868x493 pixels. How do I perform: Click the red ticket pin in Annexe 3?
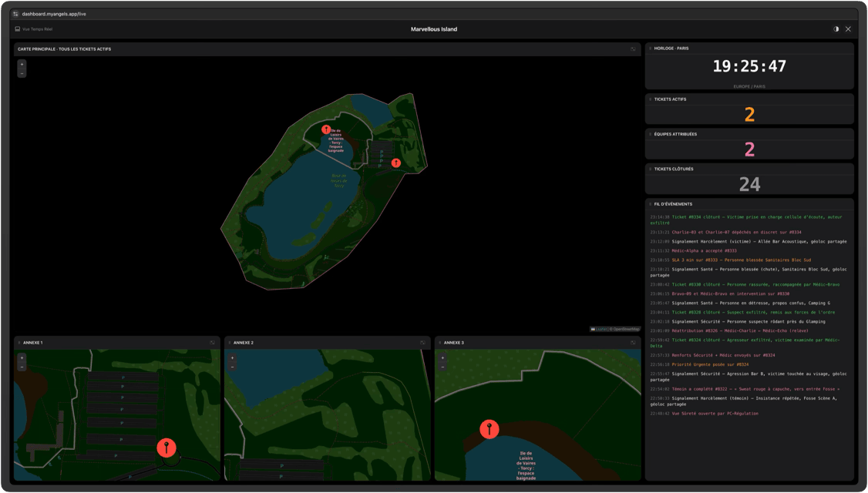[490, 429]
